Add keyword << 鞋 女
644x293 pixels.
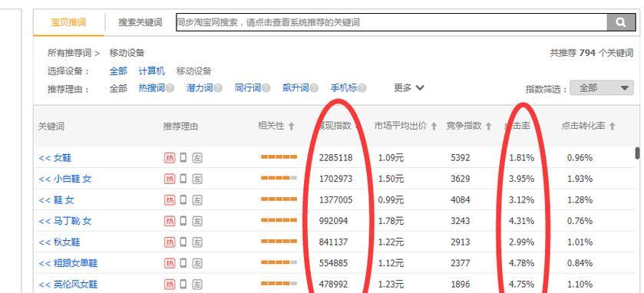pos(56,200)
